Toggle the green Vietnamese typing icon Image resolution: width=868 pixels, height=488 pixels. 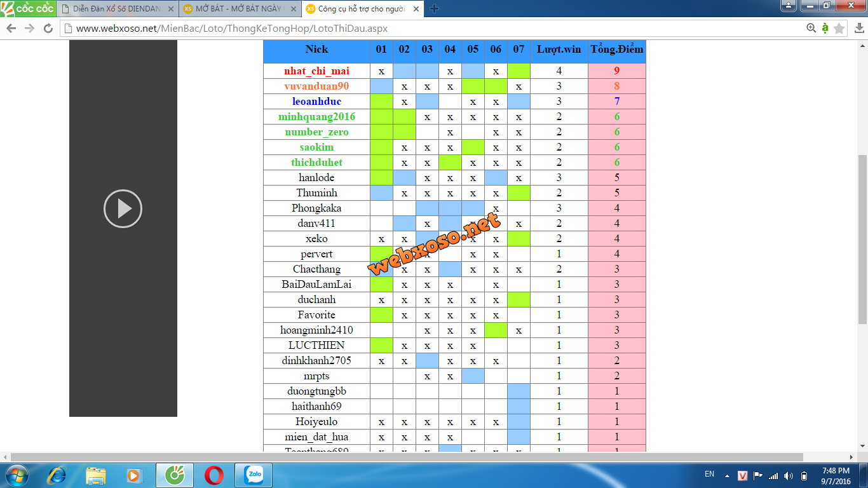(x=825, y=28)
